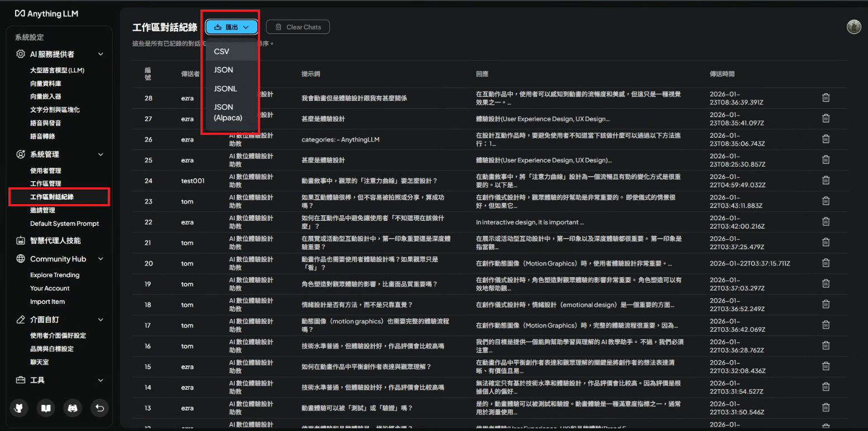Click the AnythingLLM logo
868x431 pixels.
click(x=46, y=13)
